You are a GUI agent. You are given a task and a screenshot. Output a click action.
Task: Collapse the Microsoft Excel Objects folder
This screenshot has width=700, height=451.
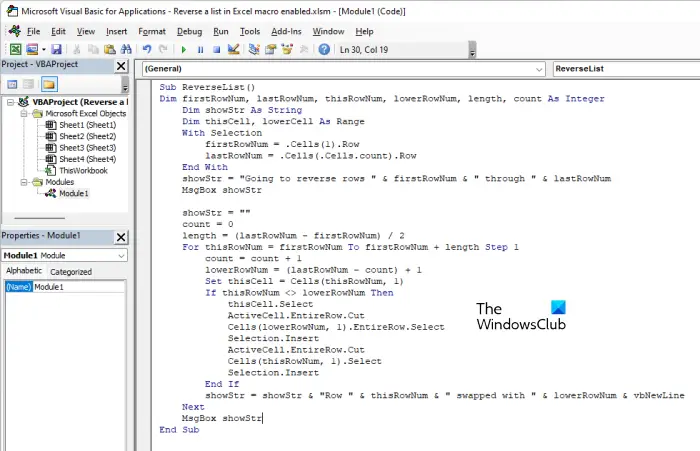pyautogui.click(x=24, y=113)
